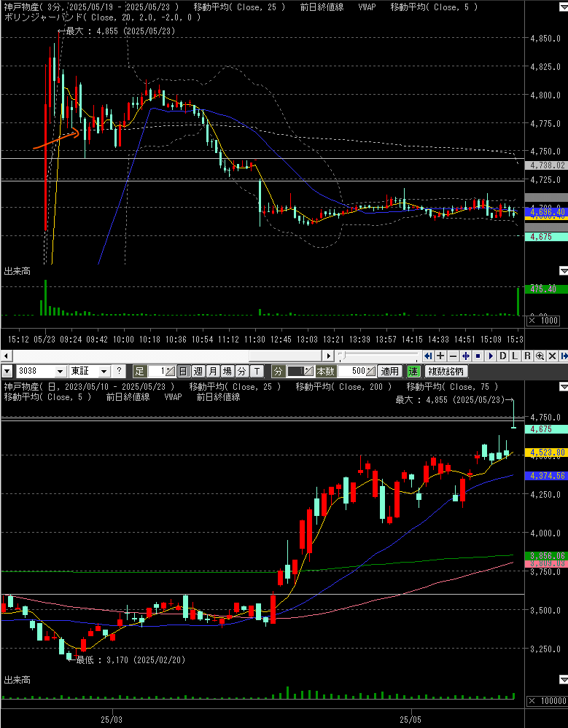Open the leftmost toolbar down-arrow menu
The width and height of the screenshot is (568, 728).
click(x=7, y=371)
